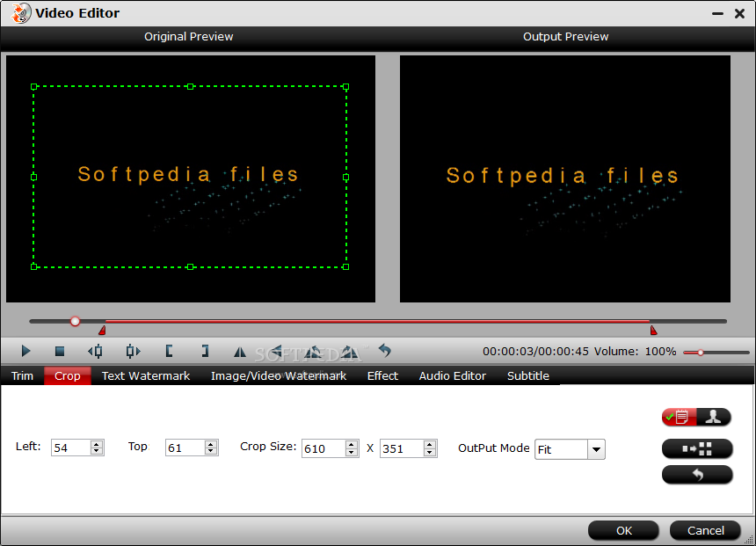This screenshot has height=546, width=756.
Task: Select the left-middle crop handle
Action: (33, 177)
